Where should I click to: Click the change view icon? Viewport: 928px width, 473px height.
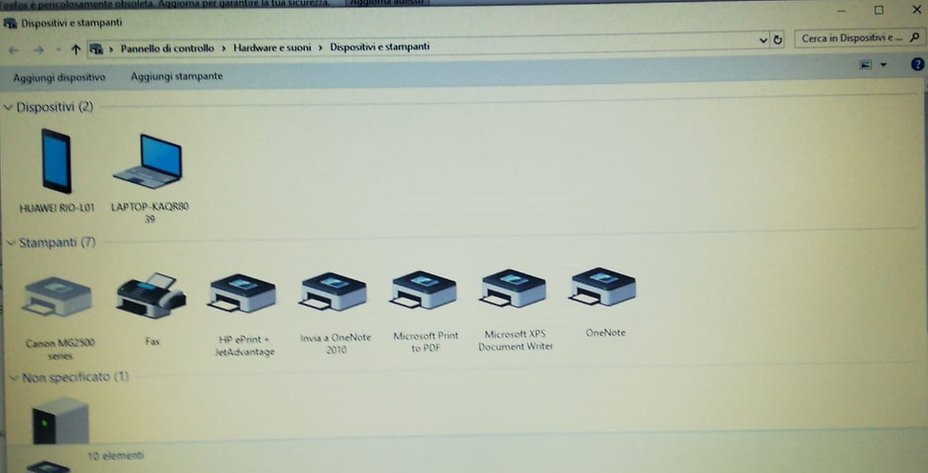[x=866, y=64]
